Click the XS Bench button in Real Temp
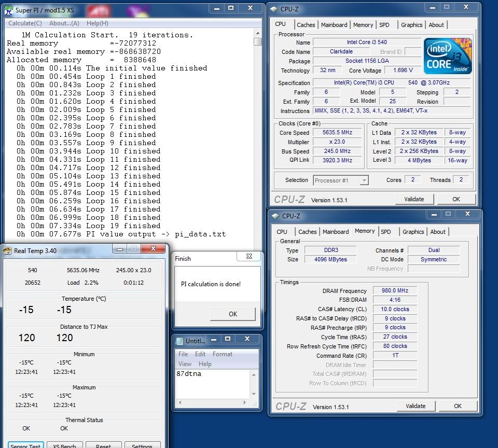This screenshot has height=448, width=498. coord(64,444)
